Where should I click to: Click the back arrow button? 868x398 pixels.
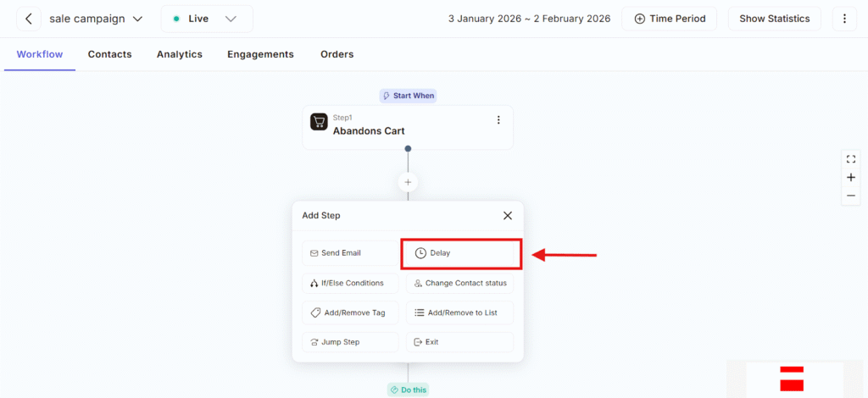[x=29, y=19]
